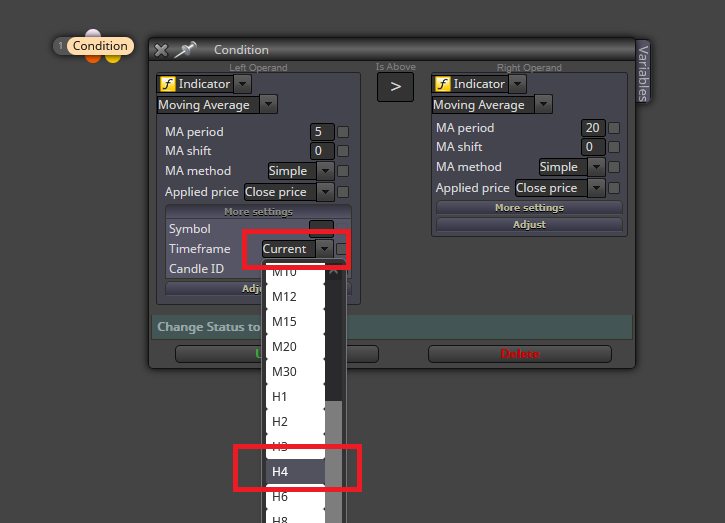Open right operand Indicator type dropdown
The height and width of the screenshot is (523, 725).
[517, 84]
